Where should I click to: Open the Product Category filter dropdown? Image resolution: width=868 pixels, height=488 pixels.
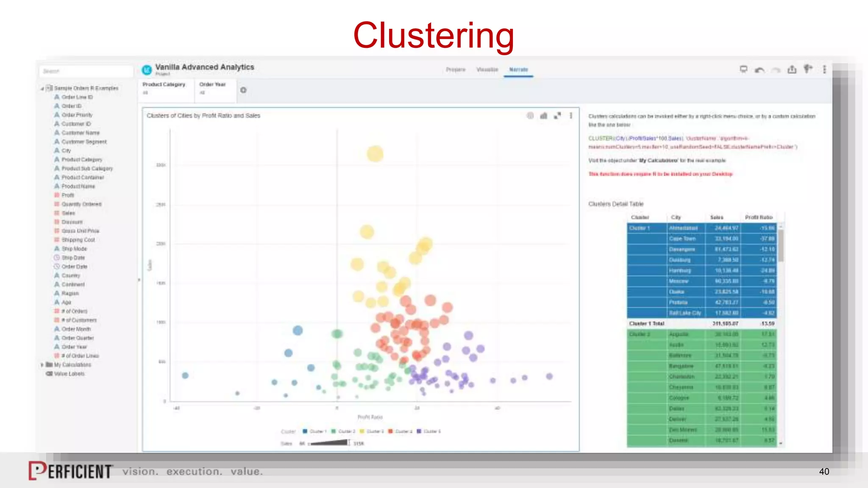[x=166, y=90]
